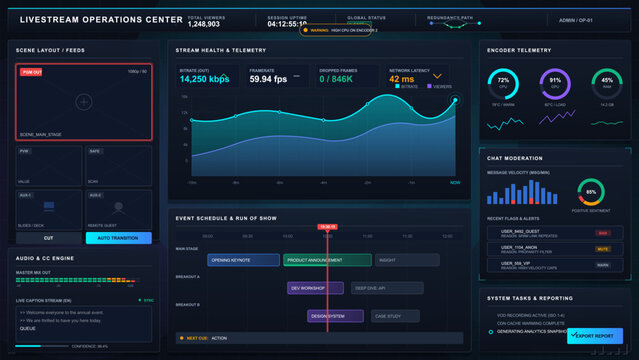Click the CUT button
639x360 pixels.
[48, 238]
